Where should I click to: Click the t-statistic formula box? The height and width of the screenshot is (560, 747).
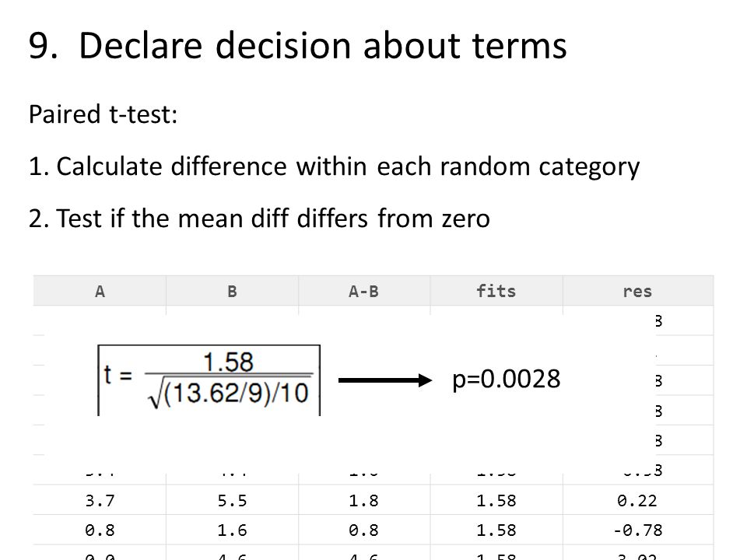(209, 380)
